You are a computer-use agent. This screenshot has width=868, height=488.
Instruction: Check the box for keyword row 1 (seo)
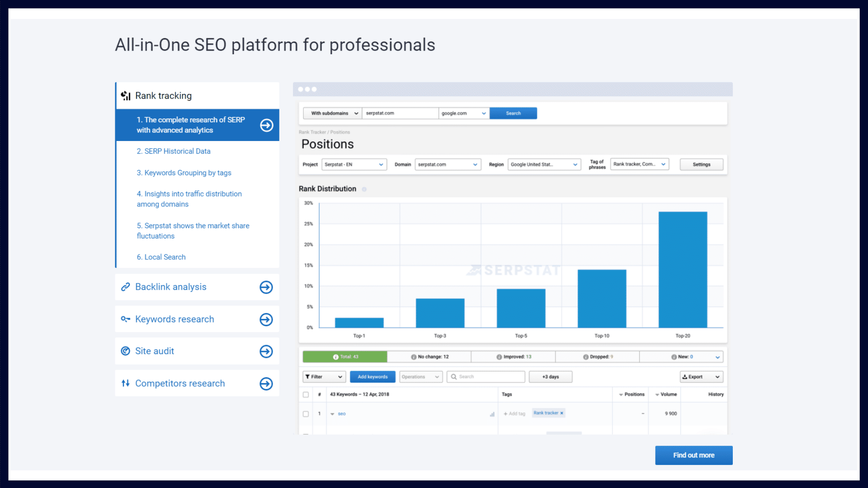tap(306, 414)
